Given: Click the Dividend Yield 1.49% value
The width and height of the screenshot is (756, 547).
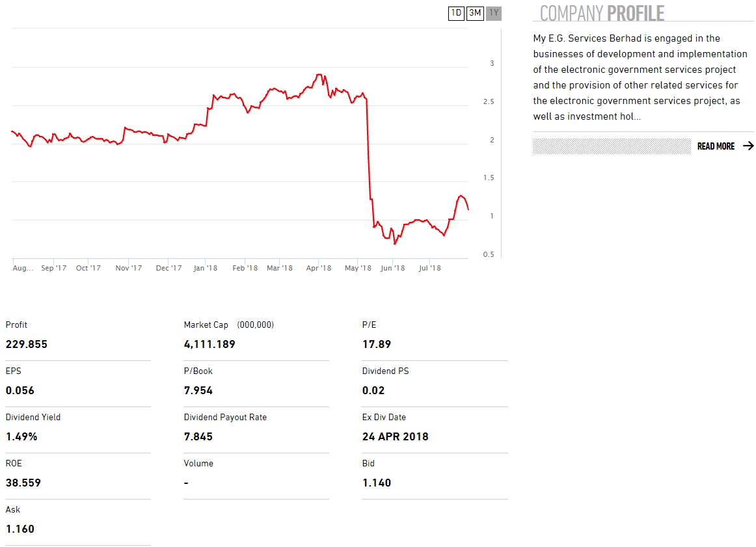Looking at the screenshot, I should tap(21, 437).
